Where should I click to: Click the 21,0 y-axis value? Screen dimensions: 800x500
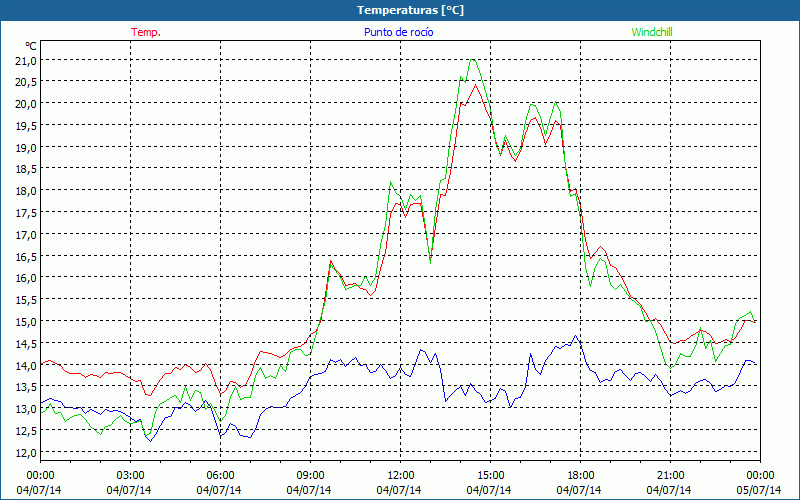[x=26, y=61]
